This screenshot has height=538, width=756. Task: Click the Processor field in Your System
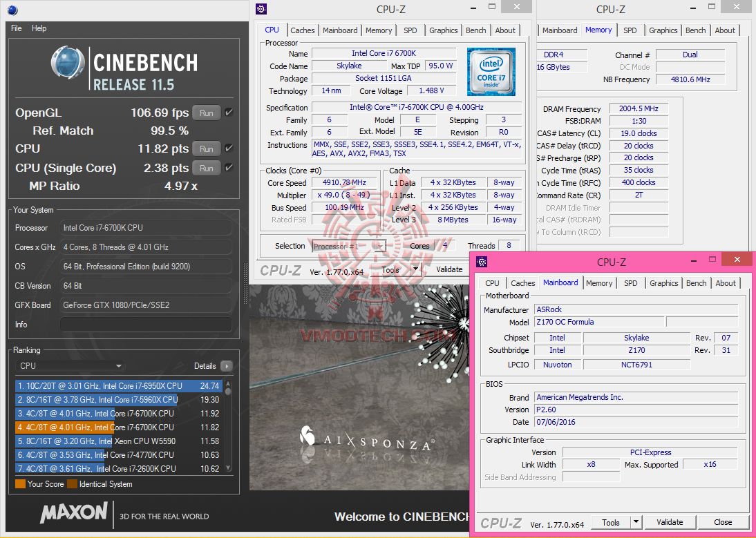point(146,228)
